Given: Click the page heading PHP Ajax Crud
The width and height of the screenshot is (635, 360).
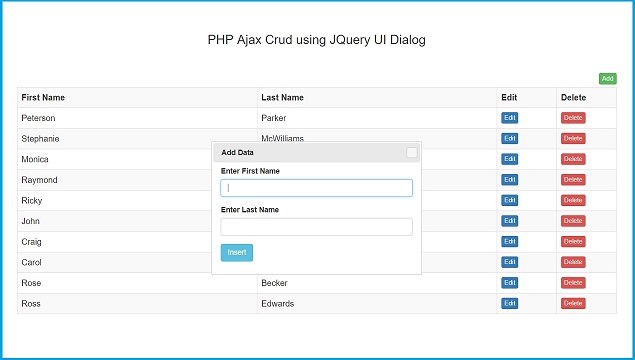Looking at the screenshot, I should (x=316, y=40).
